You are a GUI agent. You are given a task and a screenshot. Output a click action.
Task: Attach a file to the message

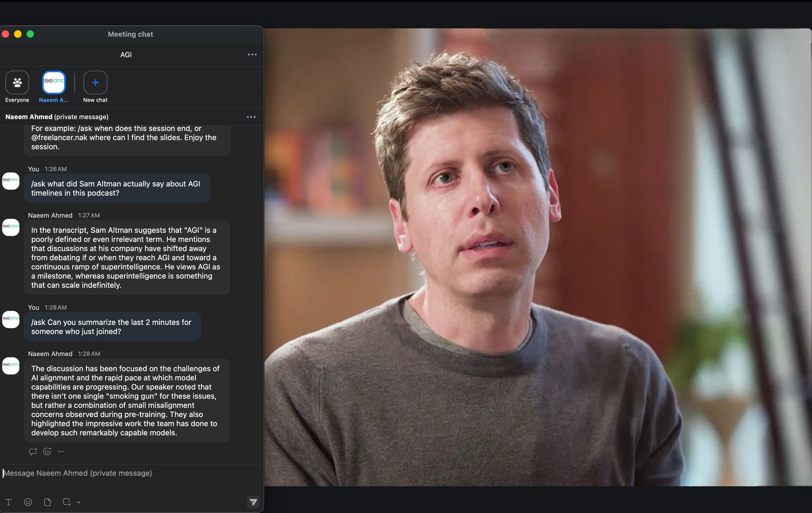(x=47, y=502)
